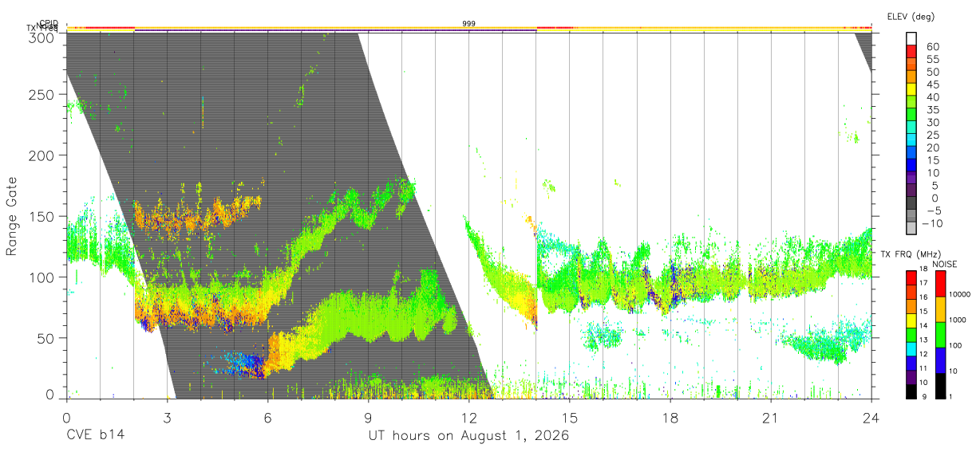Click 'UT hours on August 1, 2026' axis title
Screen dimensions: 980x452
pyautogui.click(x=468, y=436)
